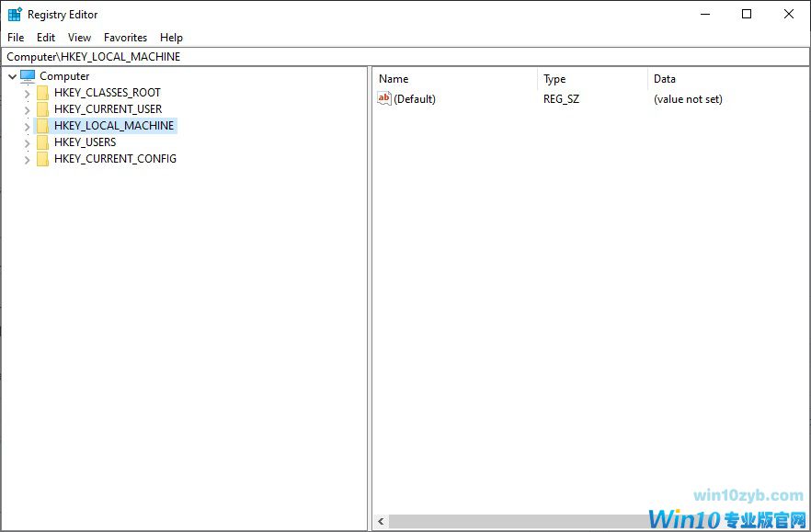The width and height of the screenshot is (811, 532).
Task: Click the Computer icon in the tree
Action: click(x=28, y=75)
